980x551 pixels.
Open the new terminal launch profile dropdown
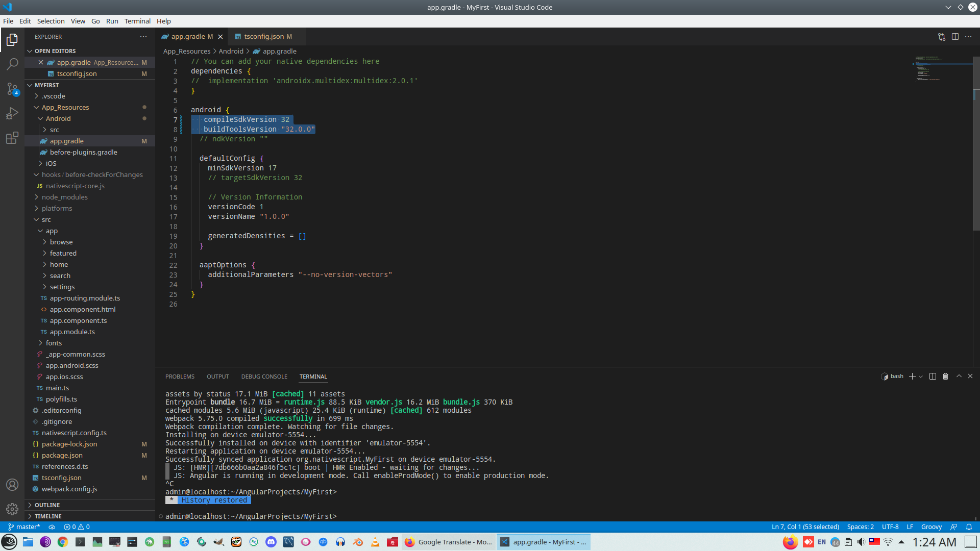click(921, 377)
